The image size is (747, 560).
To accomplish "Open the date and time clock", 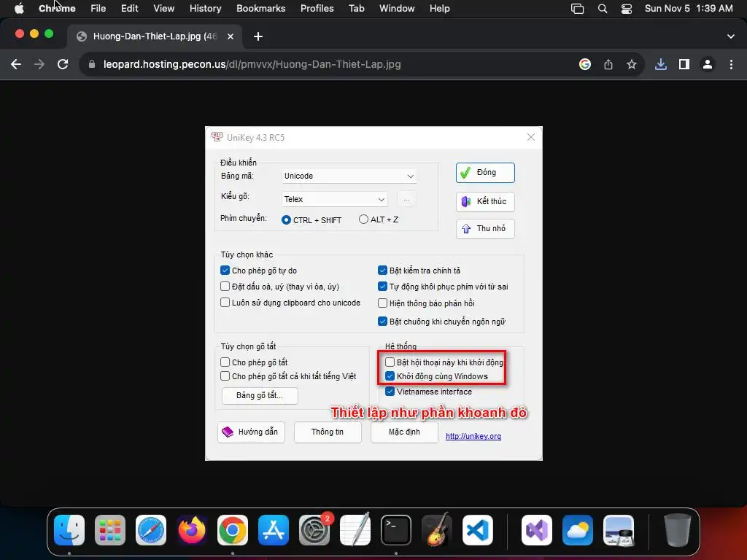I will point(689,9).
